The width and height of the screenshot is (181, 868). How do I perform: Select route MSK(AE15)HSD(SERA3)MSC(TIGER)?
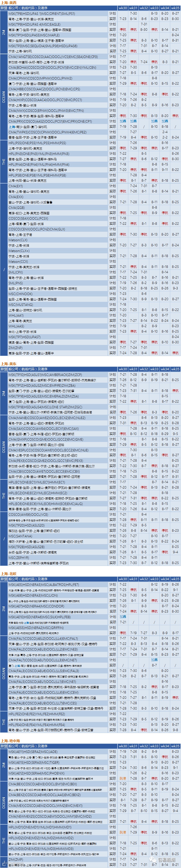[34, 763]
